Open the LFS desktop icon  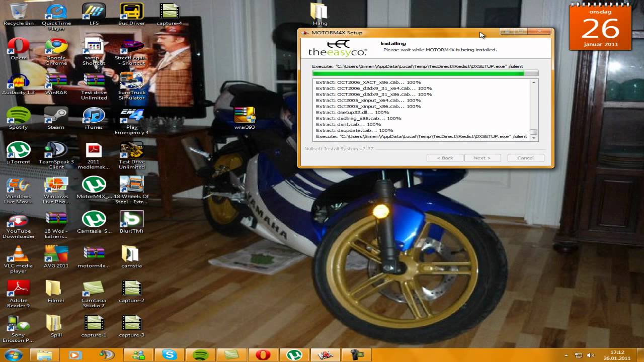[94, 14]
